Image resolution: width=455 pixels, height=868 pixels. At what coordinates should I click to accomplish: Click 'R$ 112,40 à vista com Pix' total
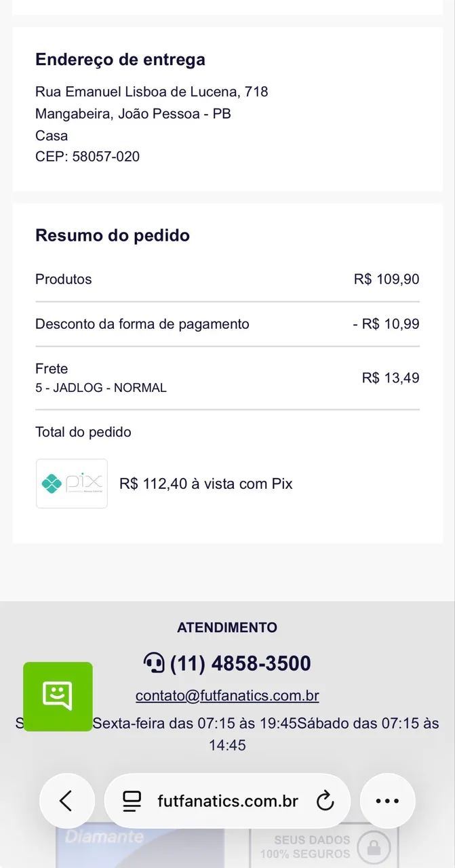[205, 484]
